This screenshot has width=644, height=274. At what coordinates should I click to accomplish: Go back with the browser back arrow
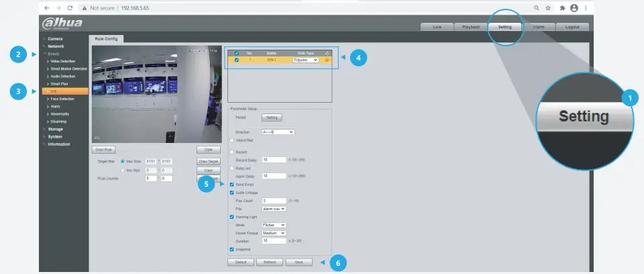point(46,8)
